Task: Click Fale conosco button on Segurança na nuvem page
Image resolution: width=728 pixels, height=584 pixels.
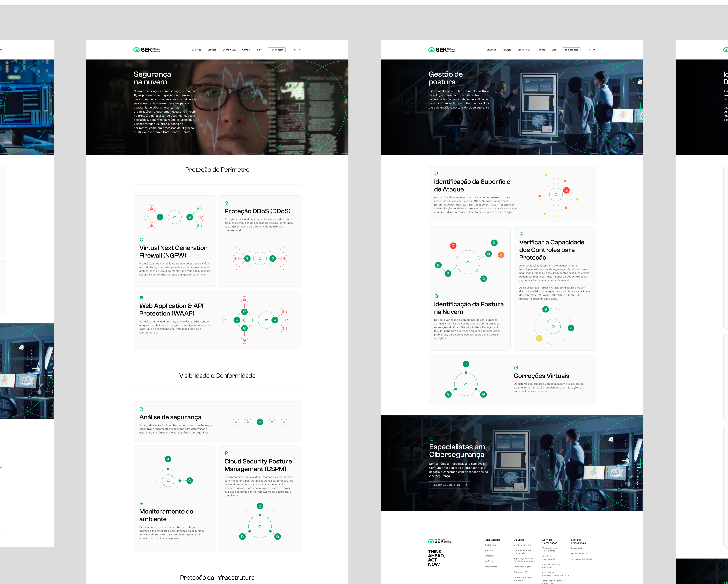Action: 277,50
